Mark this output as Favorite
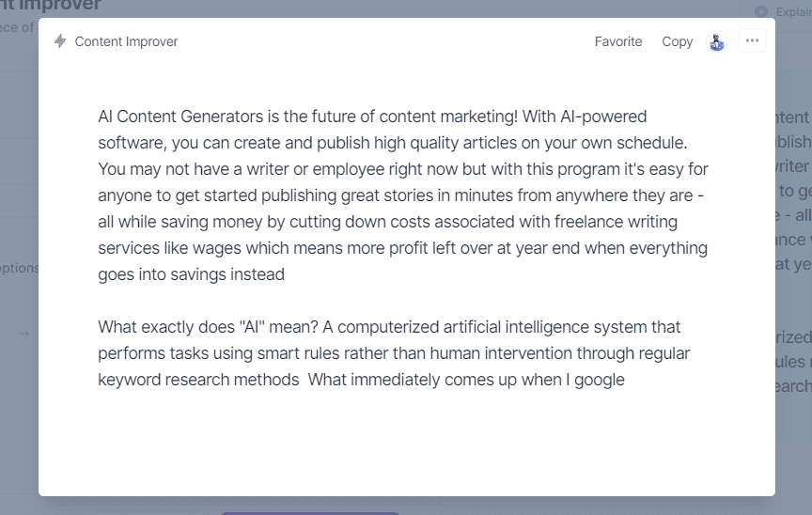This screenshot has height=515, width=812. click(617, 41)
